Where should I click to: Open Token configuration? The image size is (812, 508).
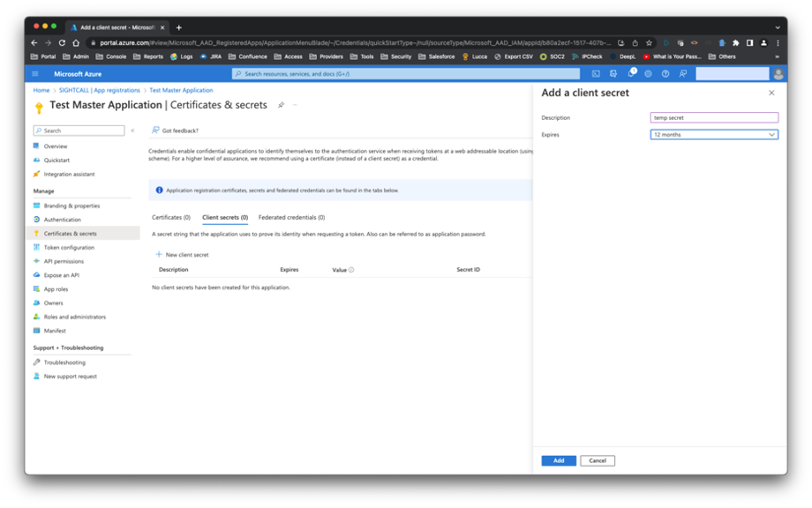tap(69, 248)
